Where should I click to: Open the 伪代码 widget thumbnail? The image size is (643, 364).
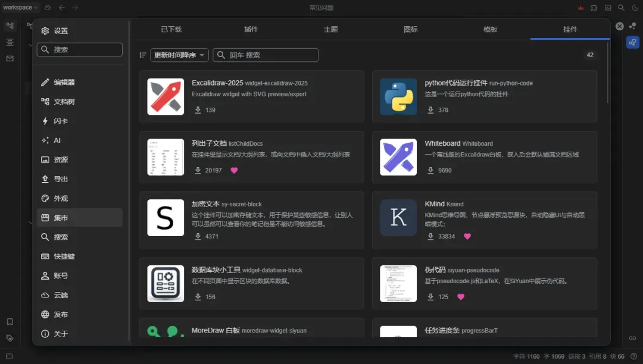click(398, 284)
